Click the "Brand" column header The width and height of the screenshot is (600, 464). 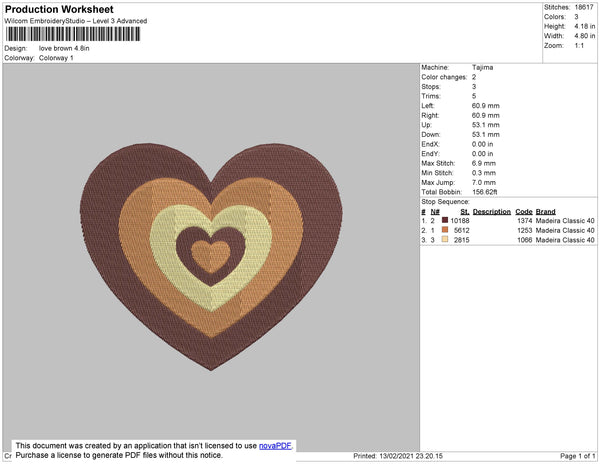click(545, 212)
